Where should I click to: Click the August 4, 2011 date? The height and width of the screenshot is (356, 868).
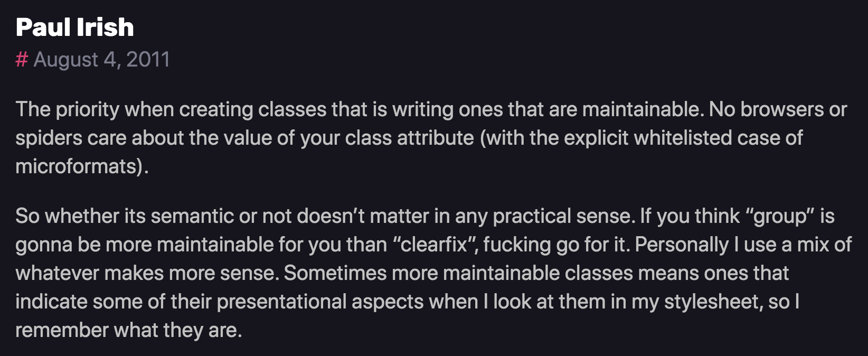pos(101,59)
